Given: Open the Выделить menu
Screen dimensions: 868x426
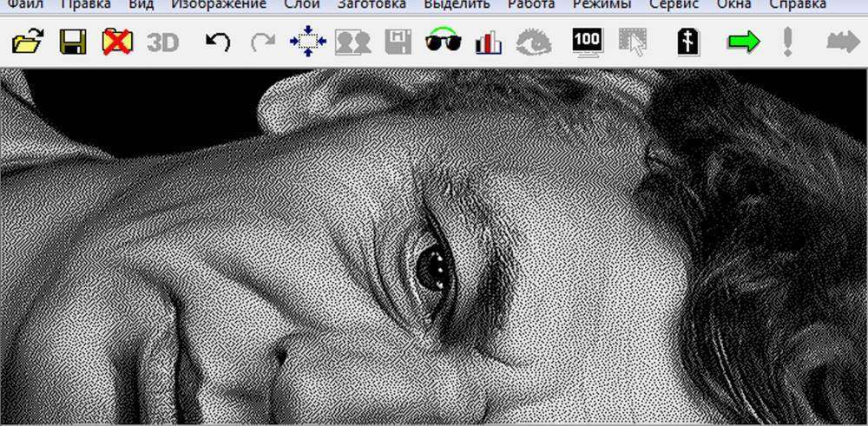Looking at the screenshot, I should click(457, 4).
